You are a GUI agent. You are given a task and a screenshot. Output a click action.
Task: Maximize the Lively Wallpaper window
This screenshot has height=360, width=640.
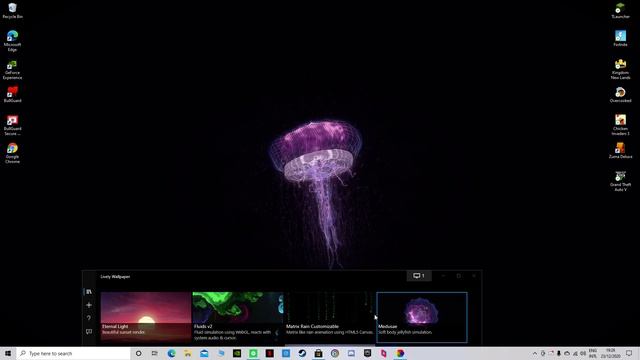[x=458, y=276]
